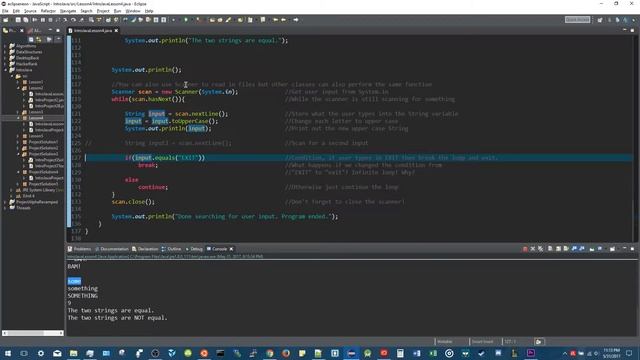
Task: Click Remove All Terminated Launches console icon
Action: coord(540,249)
